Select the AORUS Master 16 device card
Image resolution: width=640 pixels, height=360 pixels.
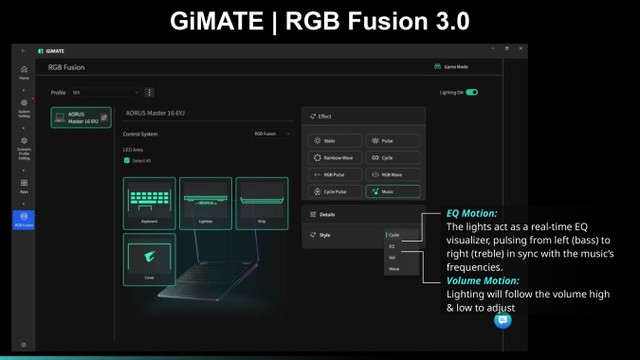[81, 118]
